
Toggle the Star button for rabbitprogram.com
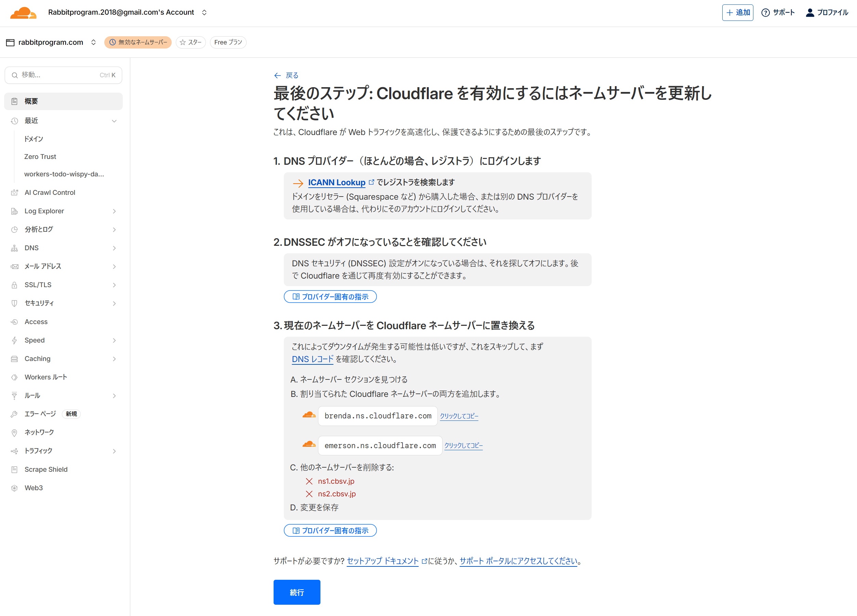[x=190, y=42]
